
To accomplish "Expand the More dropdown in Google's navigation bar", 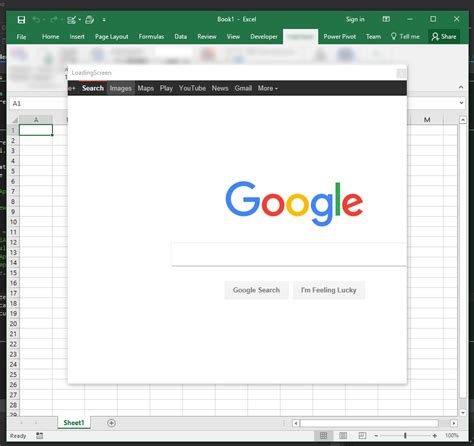I will 267,88.
